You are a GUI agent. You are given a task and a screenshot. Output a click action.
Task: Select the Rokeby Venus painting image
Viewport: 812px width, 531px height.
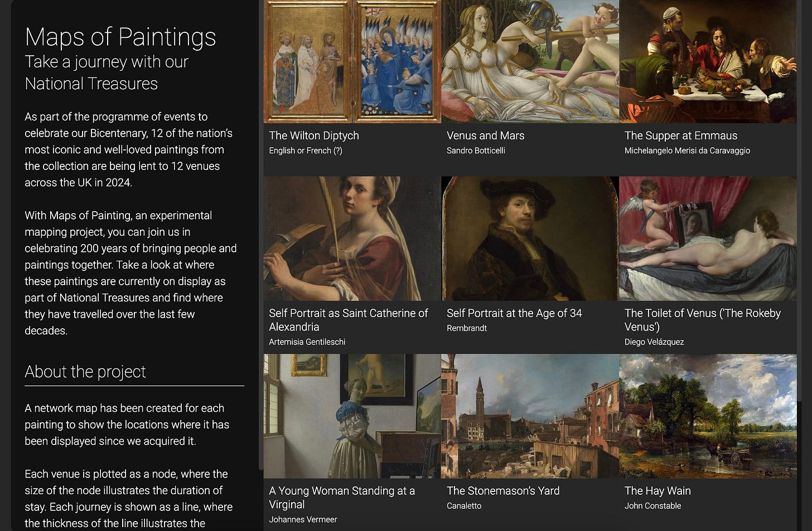708,238
